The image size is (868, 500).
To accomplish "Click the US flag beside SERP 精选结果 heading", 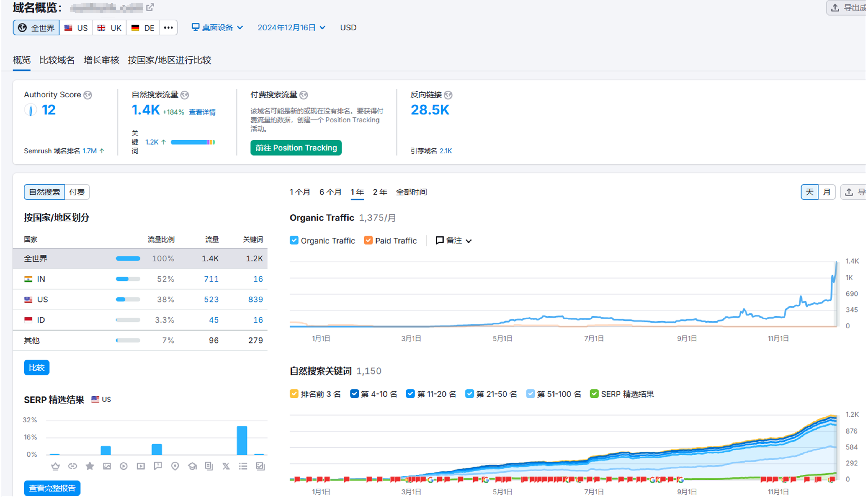I will pyautogui.click(x=95, y=400).
